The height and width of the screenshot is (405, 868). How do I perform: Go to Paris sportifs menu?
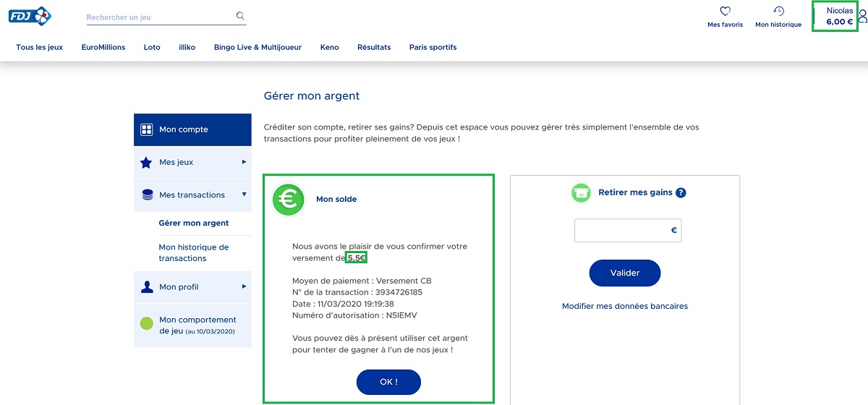tap(433, 47)
